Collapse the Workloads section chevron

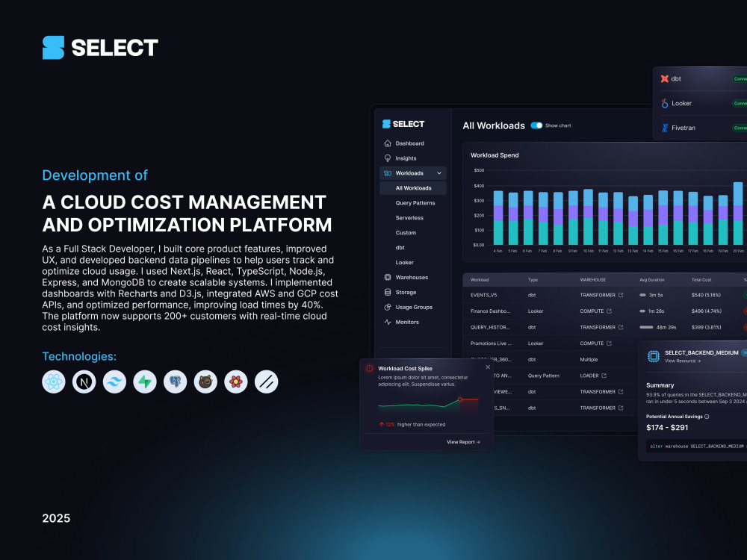[439, 173]
